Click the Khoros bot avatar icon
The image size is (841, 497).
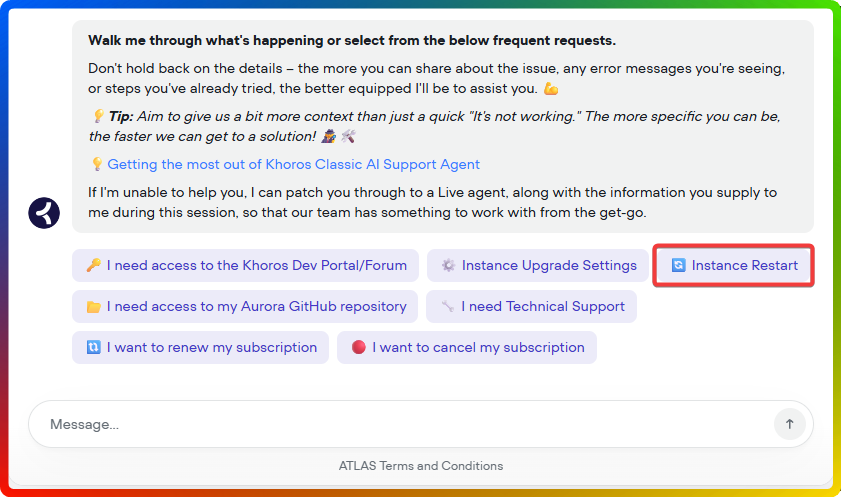pos(44,213)
